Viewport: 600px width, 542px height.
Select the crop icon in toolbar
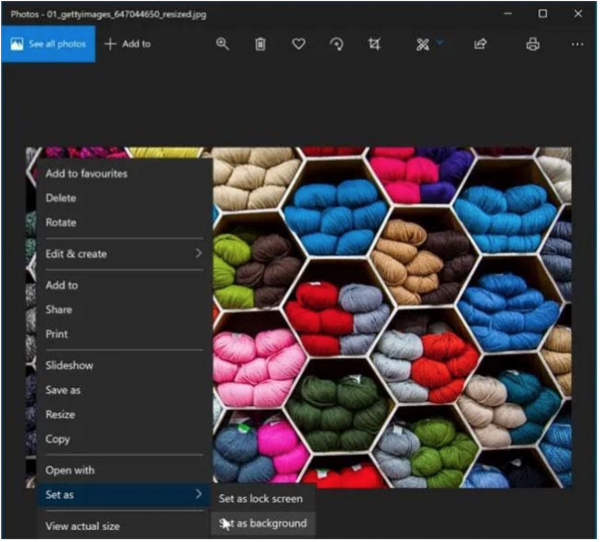coord(374,44)
